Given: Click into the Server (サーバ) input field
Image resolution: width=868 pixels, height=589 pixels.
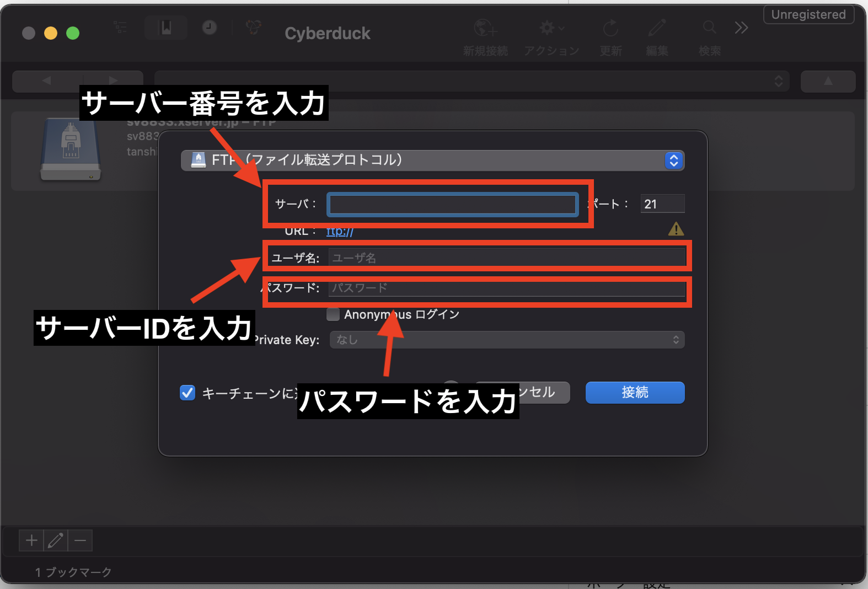Looking at the screenshot, I should point(453,205).
